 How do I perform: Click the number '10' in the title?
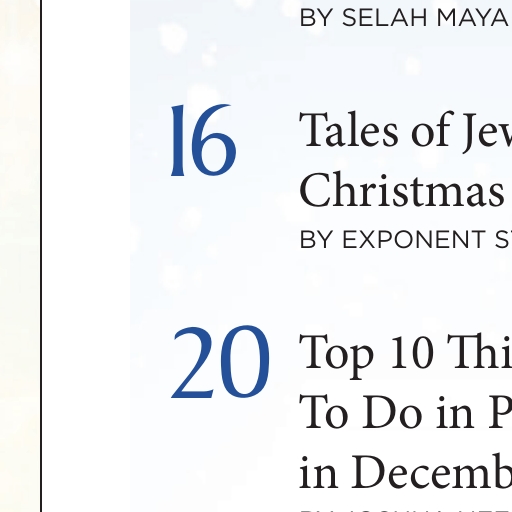point(412,352)
